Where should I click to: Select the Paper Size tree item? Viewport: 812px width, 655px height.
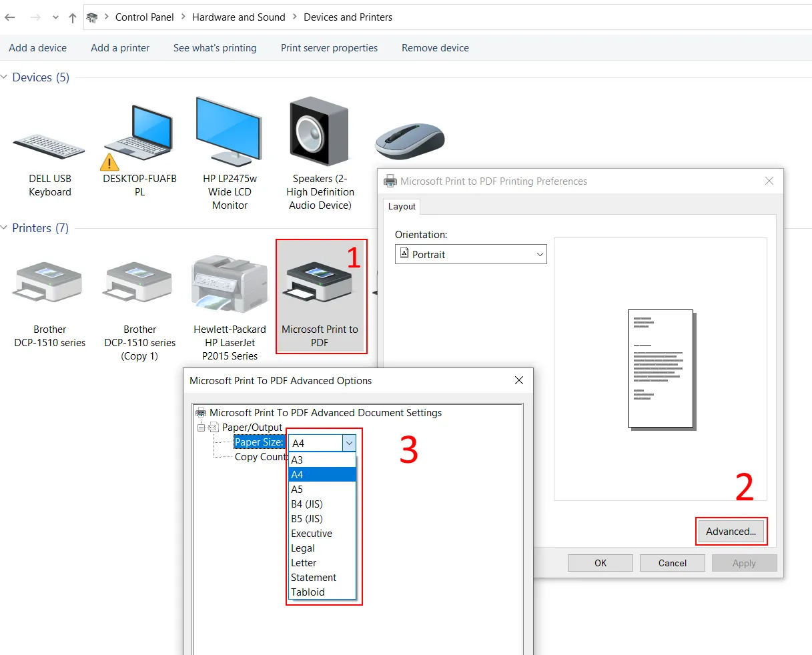(259, 442)
